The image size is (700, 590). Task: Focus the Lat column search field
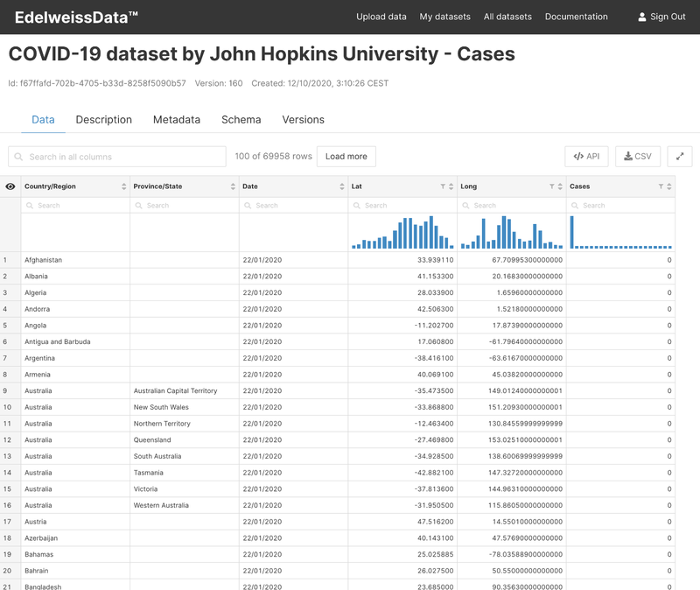click(402, 206)
